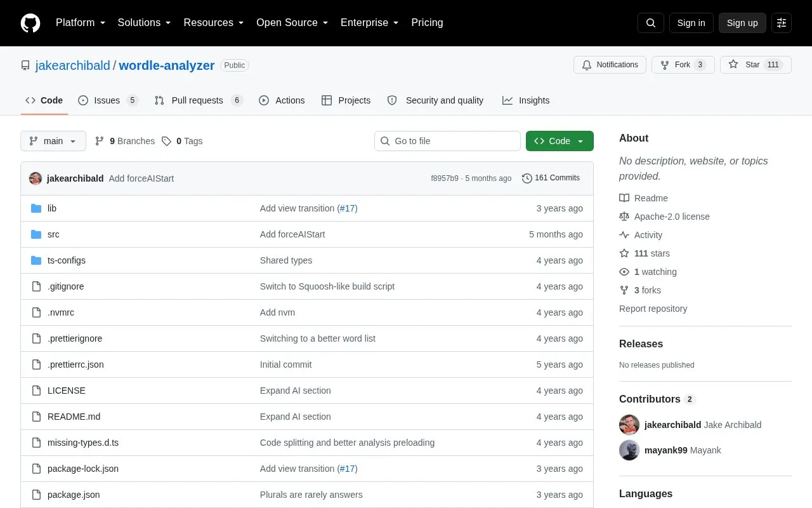The width and height of the screenshot is (812, 508).
Task: Click the watching eye icon
Action: coord(624,272)
